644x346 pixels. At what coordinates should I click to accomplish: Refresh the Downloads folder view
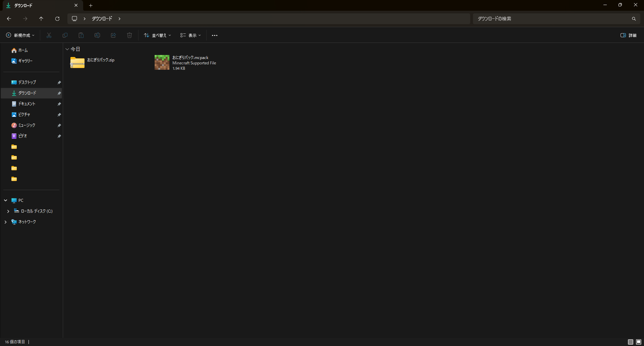click(x=57, y=19)
